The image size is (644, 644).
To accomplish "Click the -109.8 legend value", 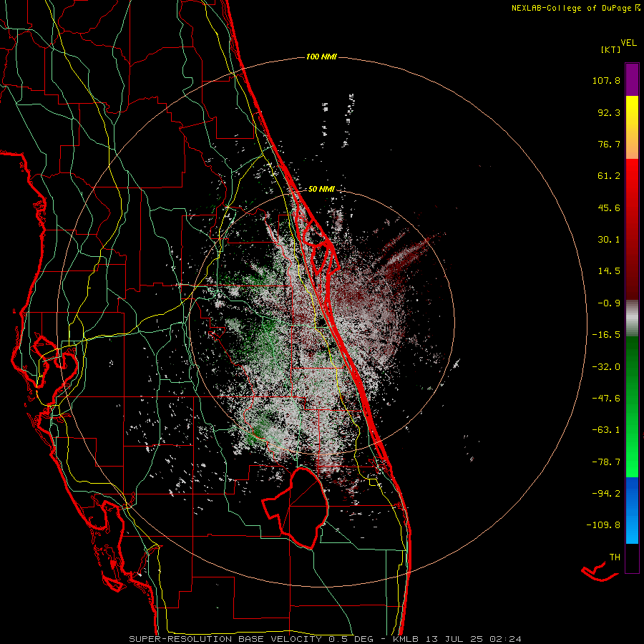I will pos(603,525).
